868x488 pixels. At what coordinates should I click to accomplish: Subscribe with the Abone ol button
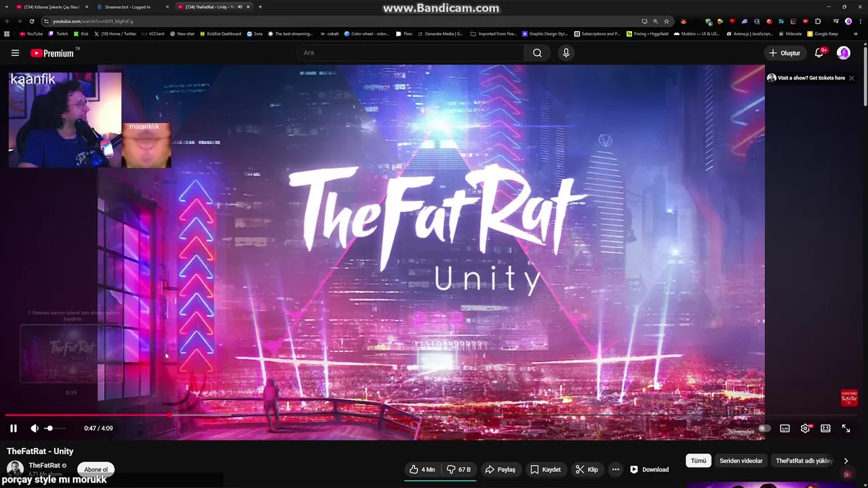click(x=96, y=470)
